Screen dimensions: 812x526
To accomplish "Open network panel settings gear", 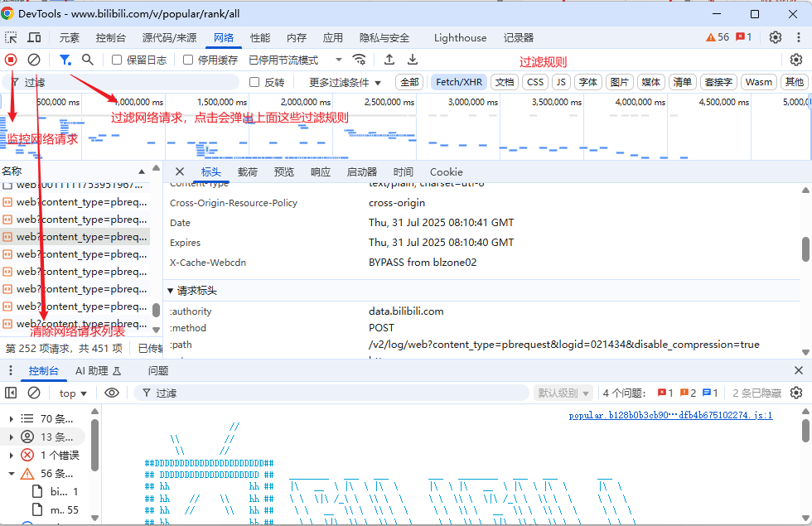I will [x=796, y=60].
